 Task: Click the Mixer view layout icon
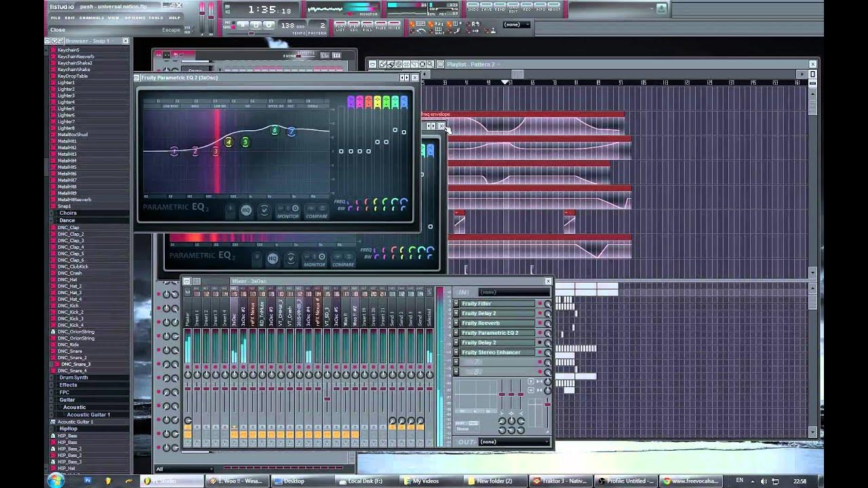coord(197,281)
